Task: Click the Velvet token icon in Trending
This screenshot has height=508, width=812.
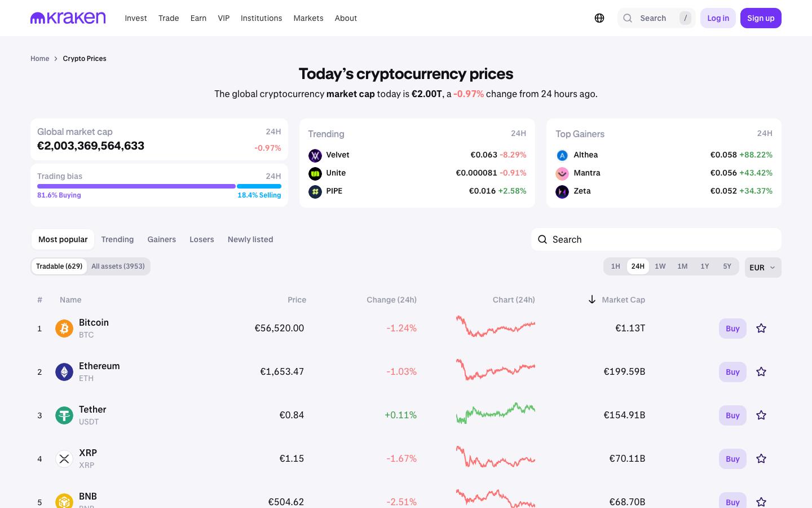Action: pos(315,155)
